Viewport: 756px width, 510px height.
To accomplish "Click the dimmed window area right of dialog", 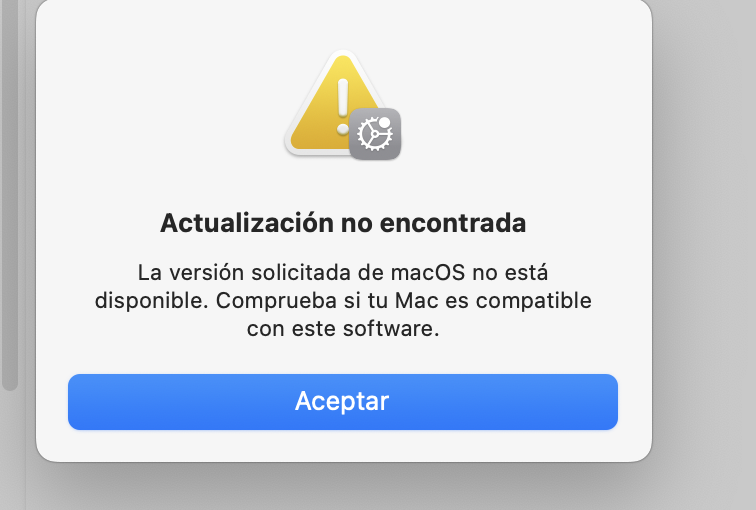I will point(704,241).
